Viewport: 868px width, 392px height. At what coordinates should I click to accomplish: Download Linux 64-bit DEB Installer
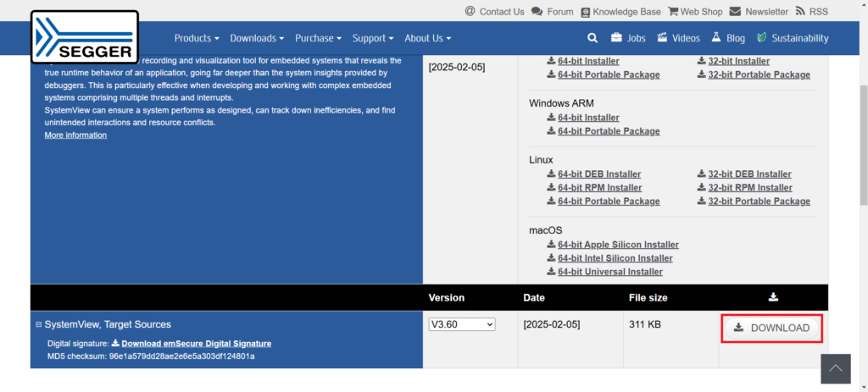[599, 174]
